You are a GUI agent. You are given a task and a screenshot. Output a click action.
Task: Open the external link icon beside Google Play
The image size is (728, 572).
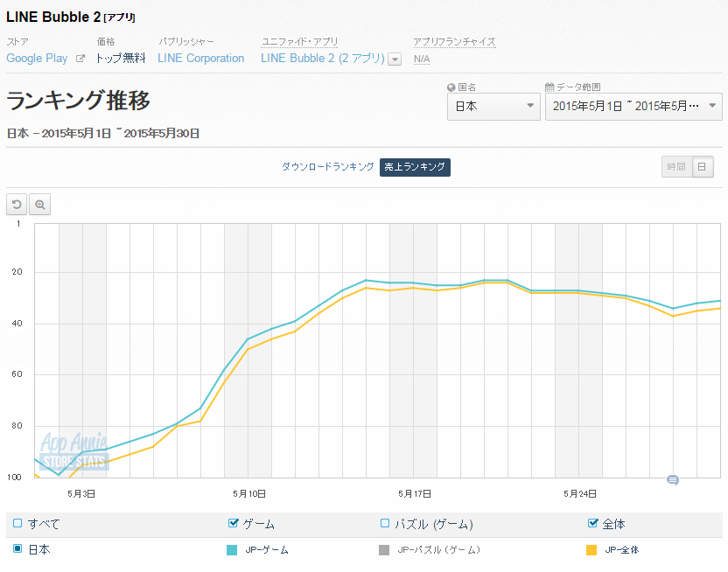[80, 59]
